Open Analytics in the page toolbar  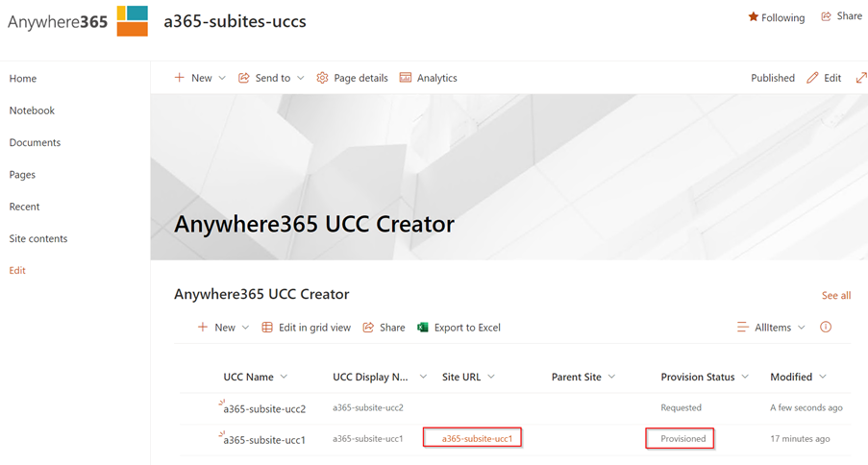coord(428,78)
